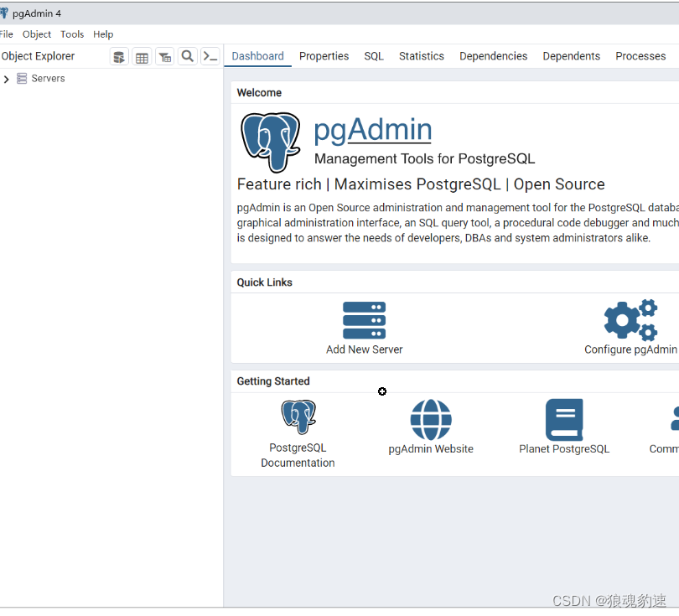Click the View Data grid icon

click(x=141, y=56)
